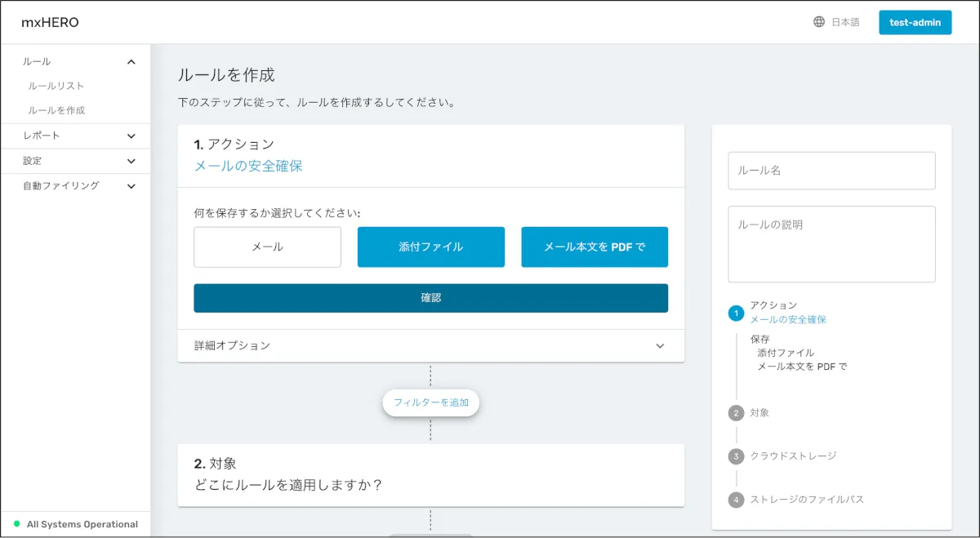Viewport: 980px width, 538px height.
Task: Click the globe language icon
Action: click(x=819, y=22)
